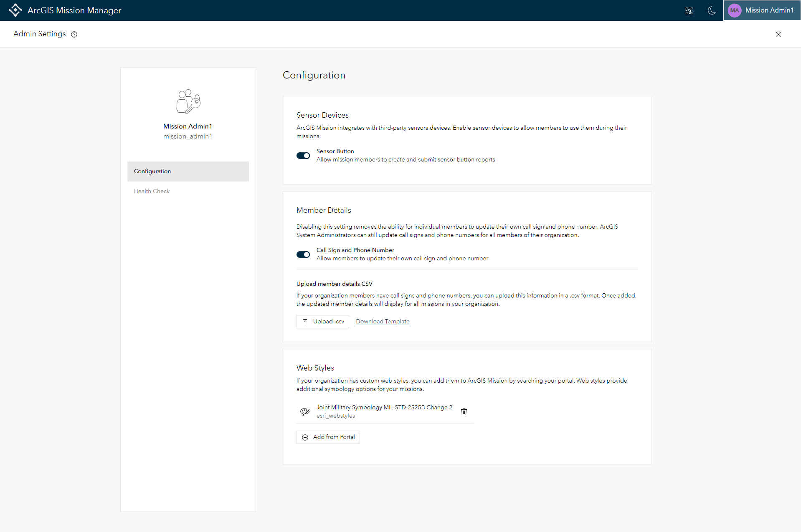
Task: Open the Admin Settings help icon
Action: coord(74,34)
